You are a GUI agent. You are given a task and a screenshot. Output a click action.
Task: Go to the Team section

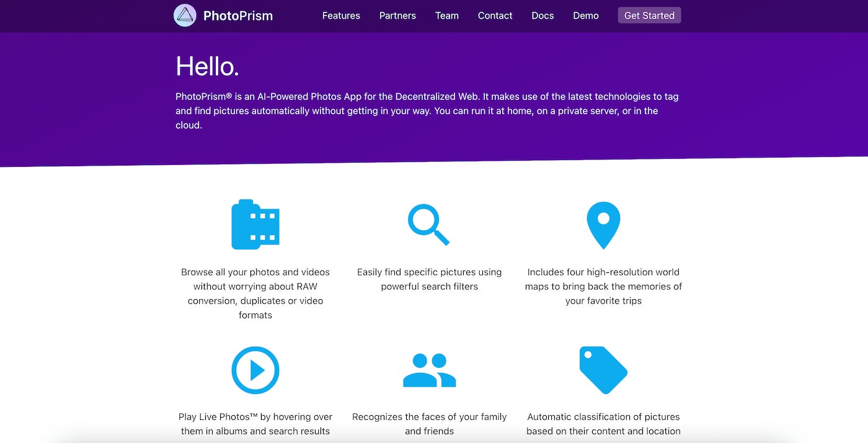(x=447, y=16)
